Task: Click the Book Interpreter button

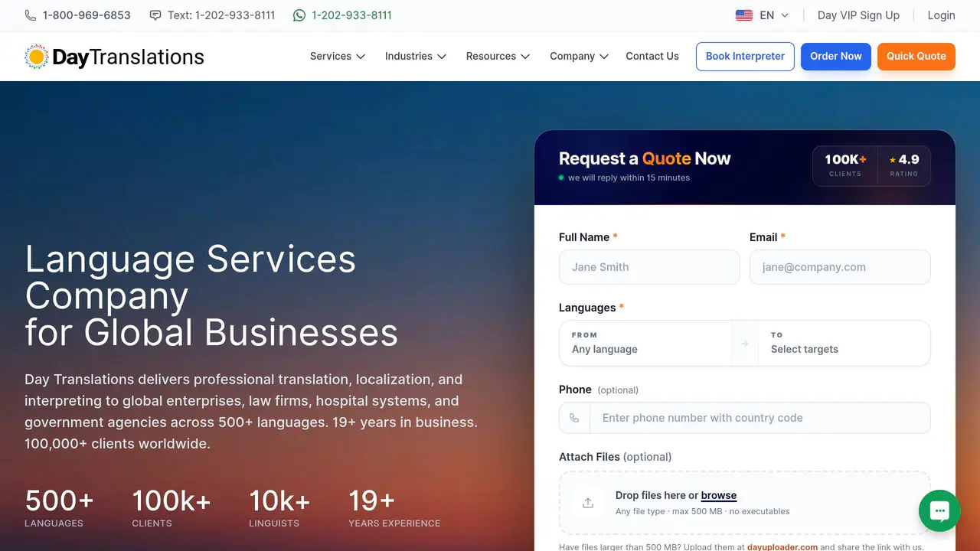Action: (x=745, y=56)
